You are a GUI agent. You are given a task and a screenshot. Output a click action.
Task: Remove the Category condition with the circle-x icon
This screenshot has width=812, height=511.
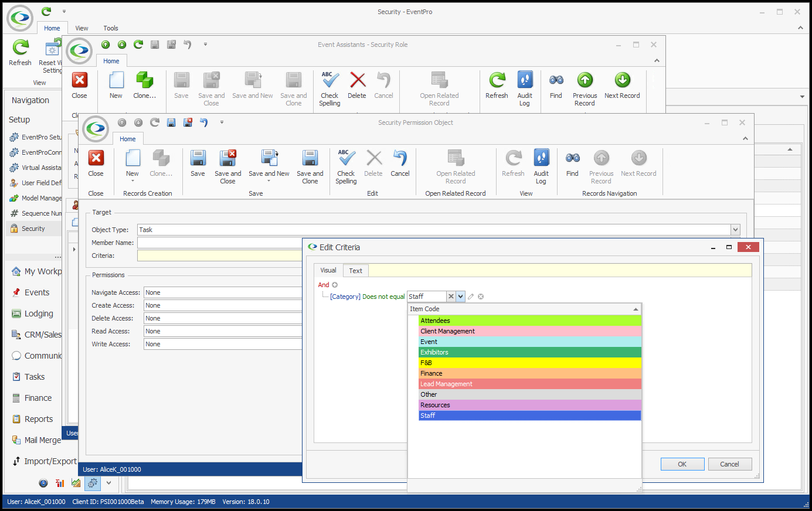click(481, 297)
